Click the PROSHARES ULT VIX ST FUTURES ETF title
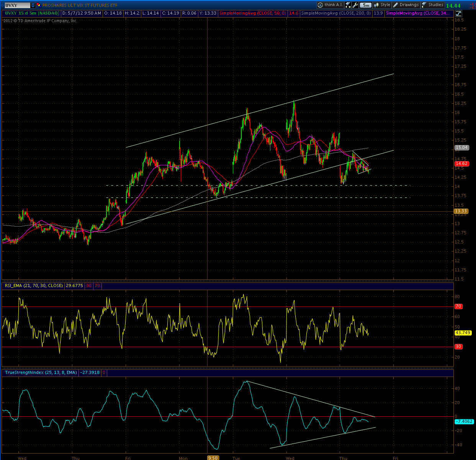The height and width of the screenshot is (460, 476). pyautogui.click(x=80, y=5)
